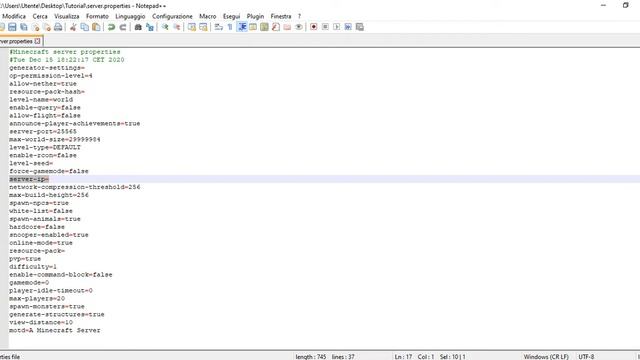Image resolution: width=640 pixels, height=360 pixels.
Task: Click the line "view-distance=10"
Action: [x=41, y=322]
